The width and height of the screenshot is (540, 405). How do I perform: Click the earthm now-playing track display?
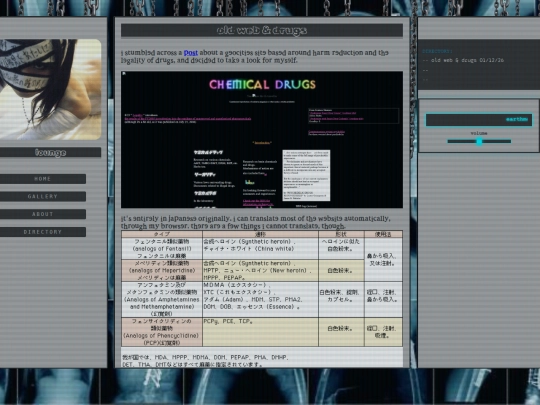click(x=479, y=120)
